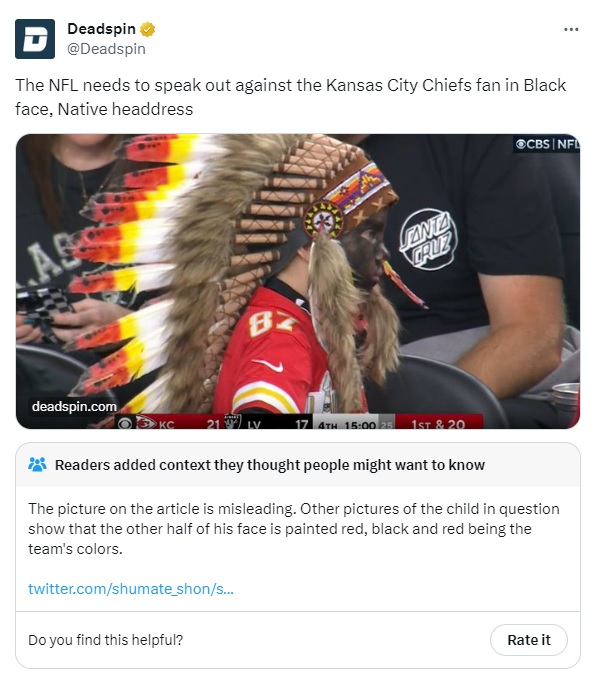The image size is (593, 674).
Task: Click the gold verified badge
Action: coord(147,29)
